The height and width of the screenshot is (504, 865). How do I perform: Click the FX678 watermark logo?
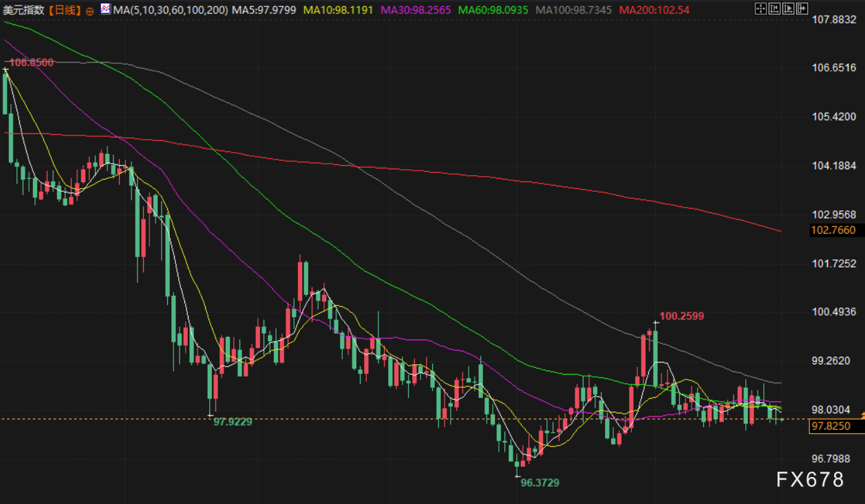809,479
